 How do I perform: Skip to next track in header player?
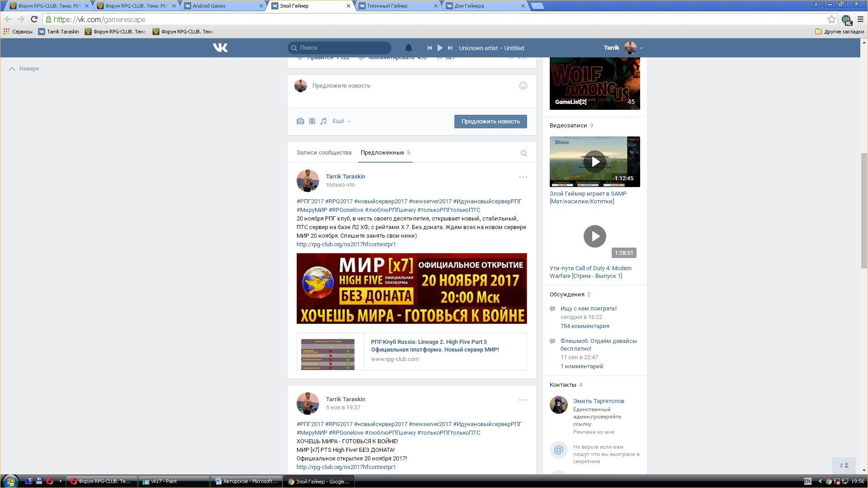[x=450, y=48]
